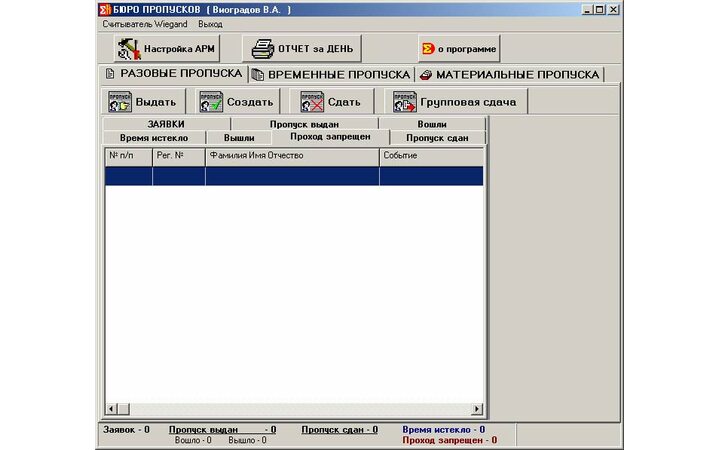
Task: Click the Событие column header
Action: point(430,156)
